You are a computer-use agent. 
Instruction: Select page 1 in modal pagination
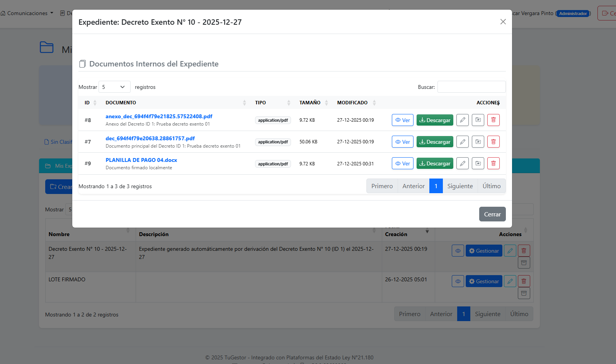tap(436, 186)
